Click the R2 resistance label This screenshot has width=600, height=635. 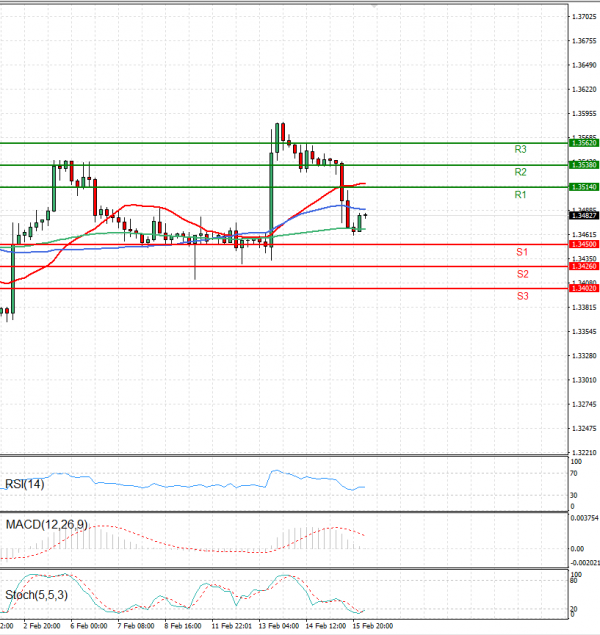[x=520, y=172]
